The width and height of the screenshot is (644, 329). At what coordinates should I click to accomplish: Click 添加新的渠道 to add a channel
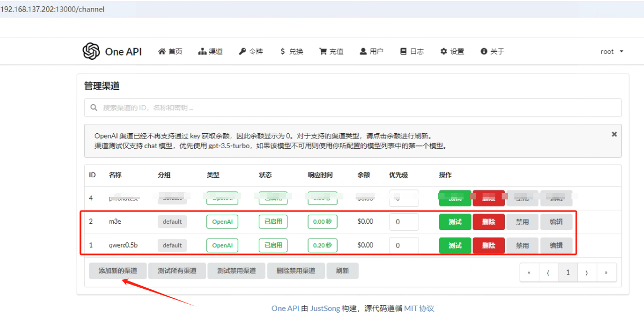(117, 271)
